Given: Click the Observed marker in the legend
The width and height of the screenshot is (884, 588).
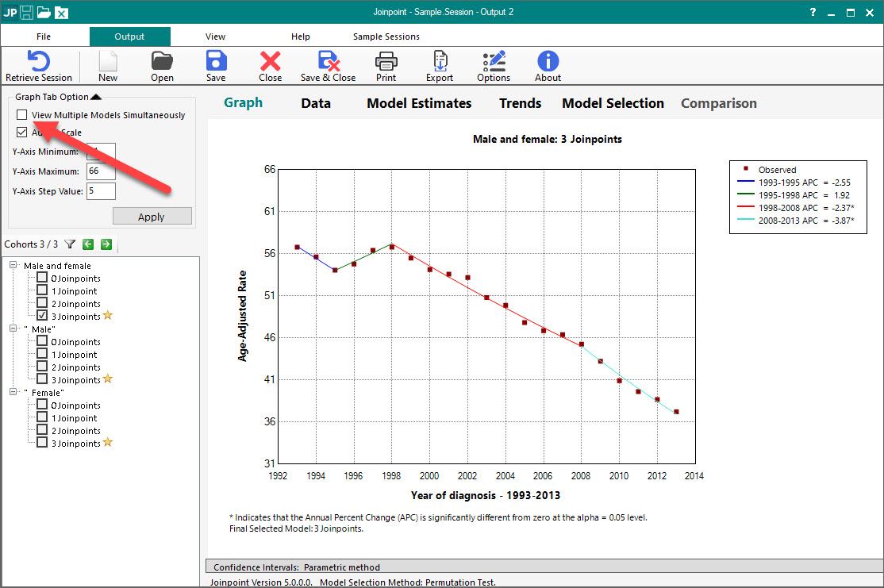Looking at the screenshot, I should (746, 168).
